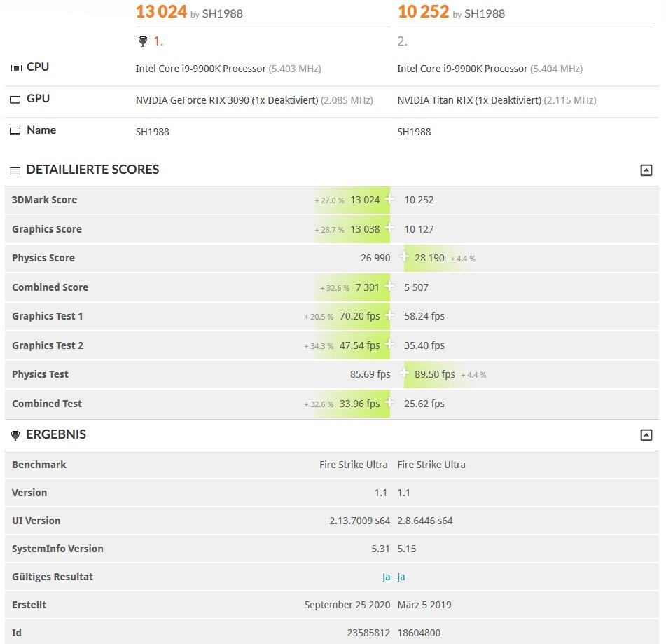The width and height of the screenshot is (666, 644).
Task: Click the 26 990 Physics Score value
Action: coord(375,258)
